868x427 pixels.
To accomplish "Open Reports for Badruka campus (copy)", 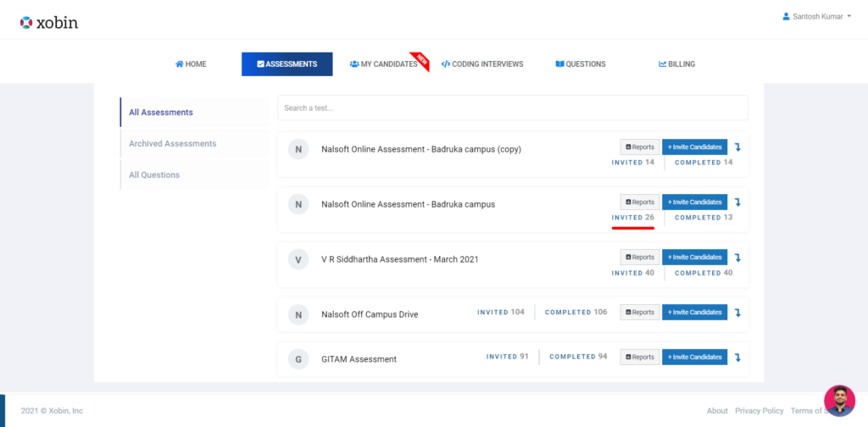I will [x=640, y=147].
